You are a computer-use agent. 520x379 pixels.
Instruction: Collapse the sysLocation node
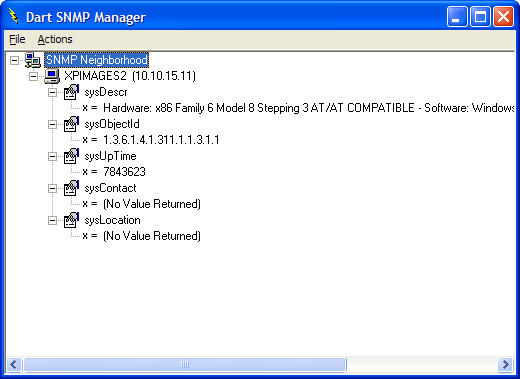tap(52, 220)
